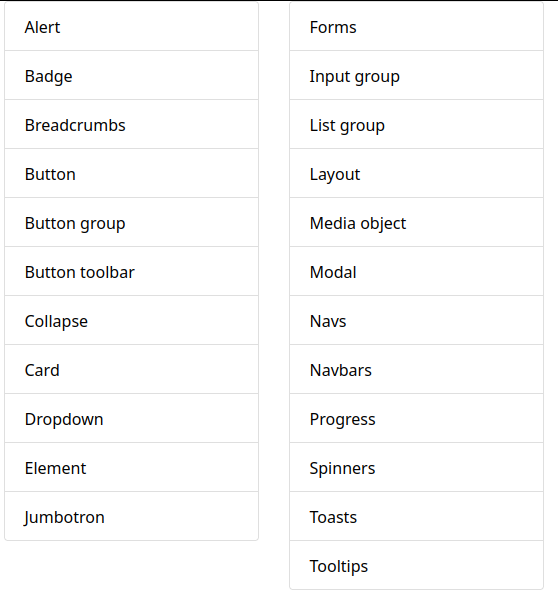Open the Dropdown component entry

click(x=131, y=418)
